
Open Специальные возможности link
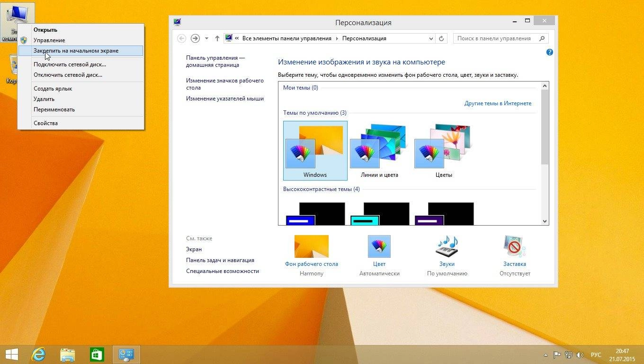coord(223,271)
